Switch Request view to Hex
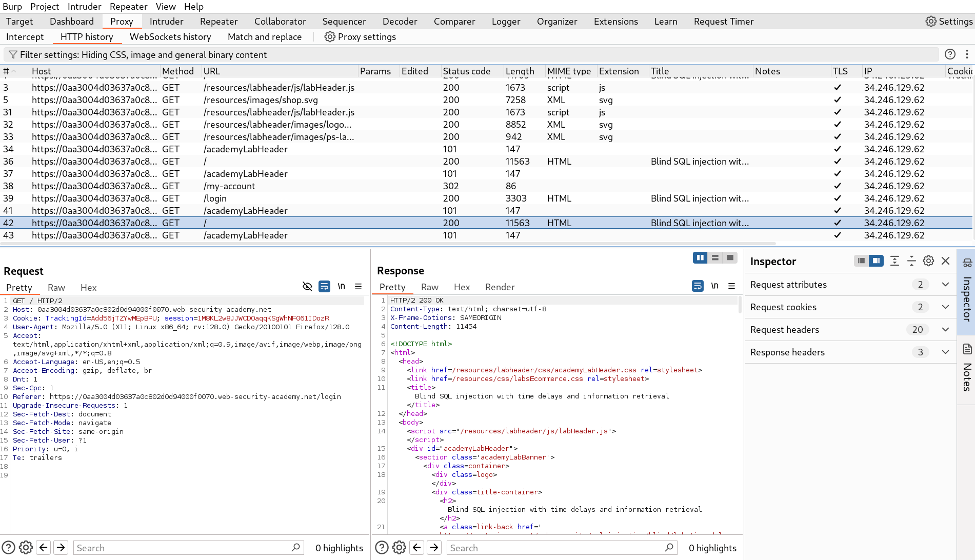The width and height of the screenshot is (975, 560). click(x=88, y=287)
